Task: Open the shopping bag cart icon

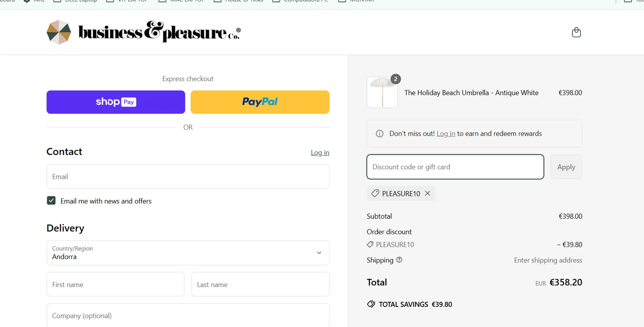Action: click(x=576, y=32)
